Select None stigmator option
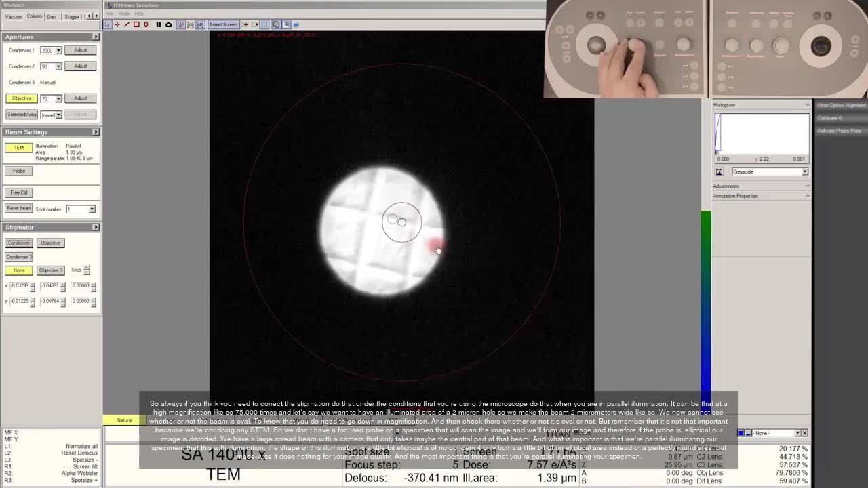The height and width of the screenshot is (488, 868). tap(18, 270)
